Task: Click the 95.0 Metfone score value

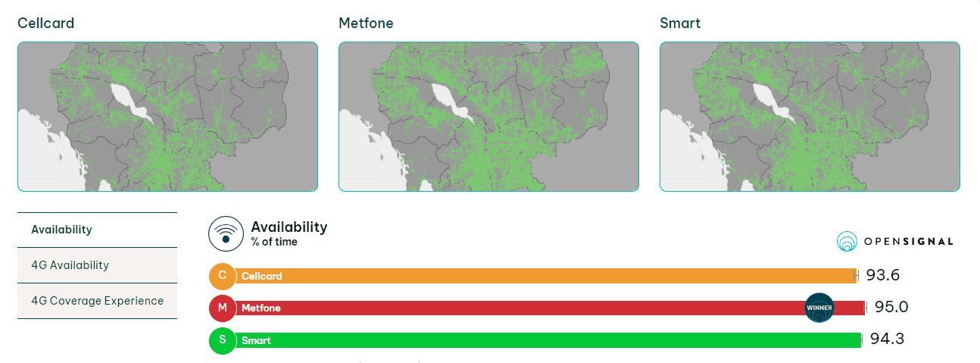Action: (x=891, y=307)
